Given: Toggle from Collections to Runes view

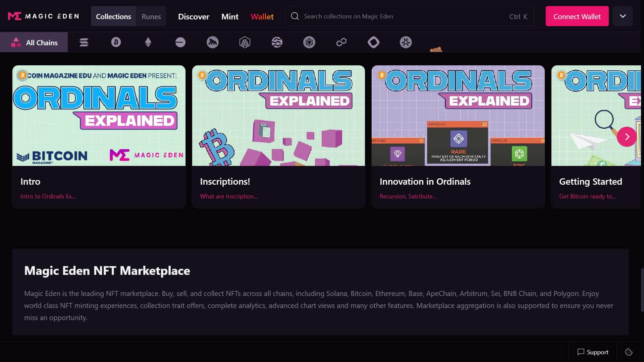Looking at the screenshot, I should coord(151,16).
